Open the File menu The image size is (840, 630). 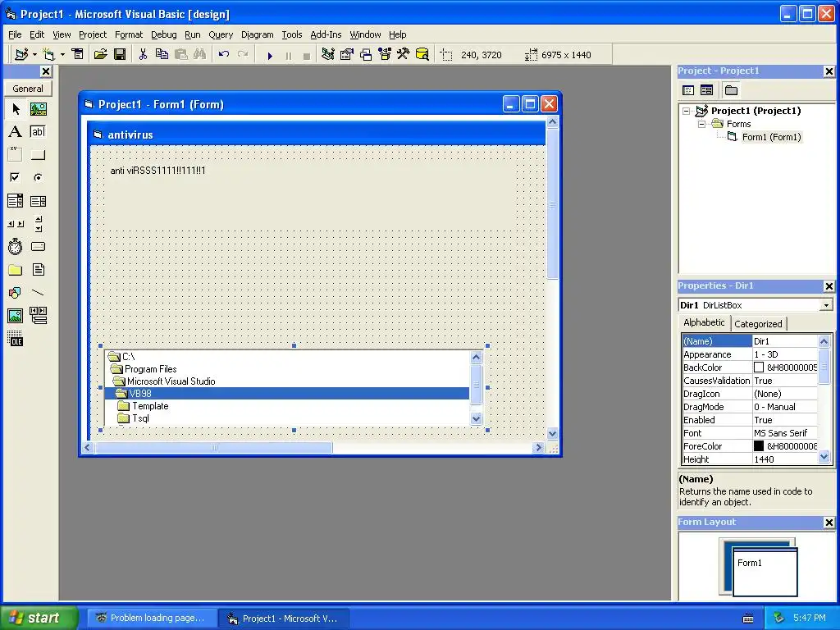tap(15, 34)
